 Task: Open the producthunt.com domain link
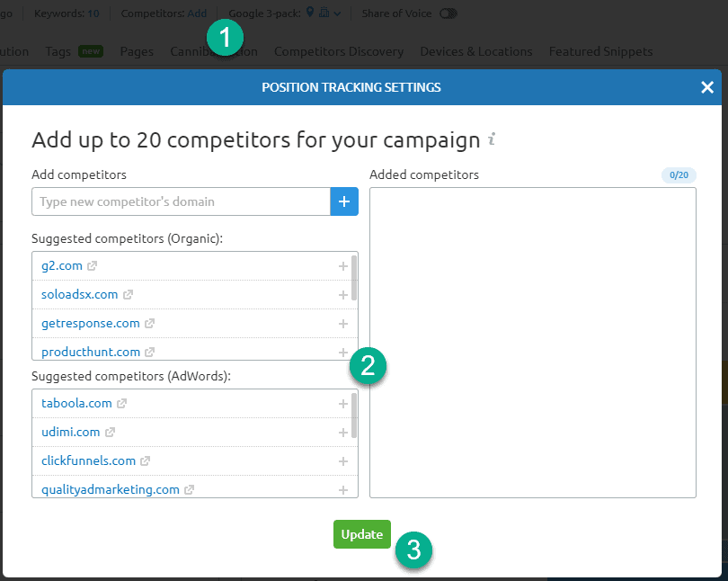coord(91,352)
